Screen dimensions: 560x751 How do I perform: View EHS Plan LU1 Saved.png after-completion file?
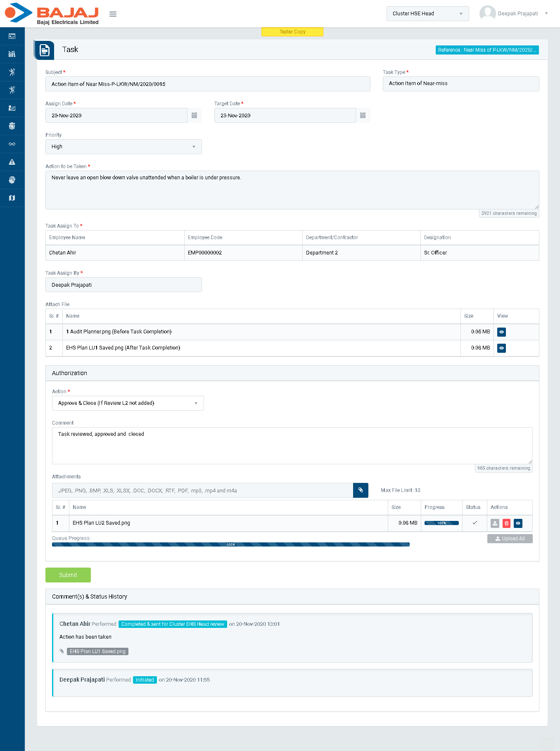pyautogui.click(x=501, y=348)
